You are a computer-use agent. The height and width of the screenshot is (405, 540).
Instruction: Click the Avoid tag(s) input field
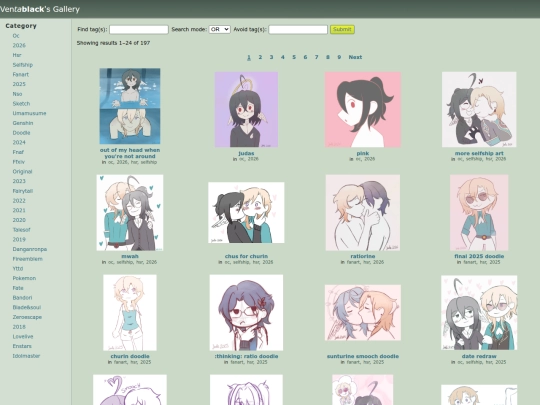[x=298, y=30]
